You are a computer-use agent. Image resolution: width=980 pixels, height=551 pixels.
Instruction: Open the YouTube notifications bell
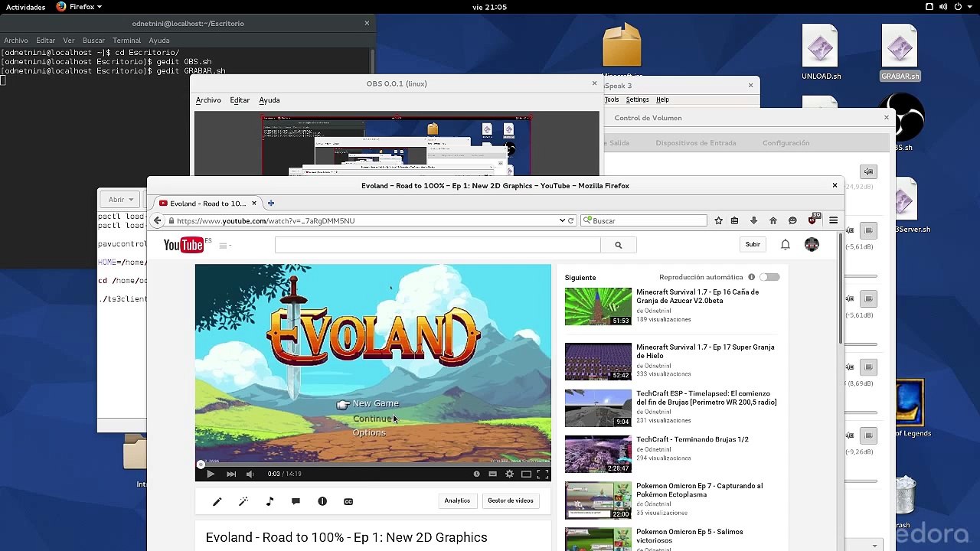click(x=785, y=245)
